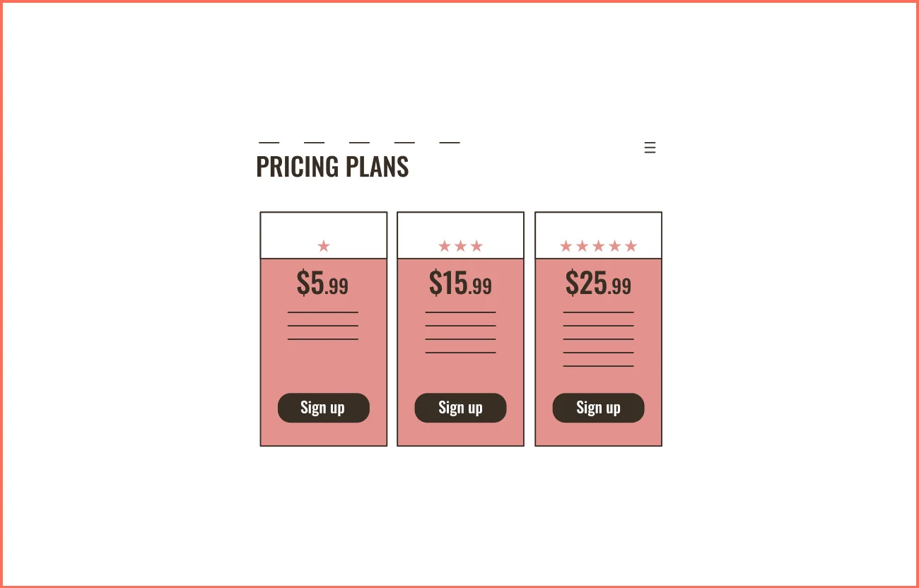The image size is (919, 588).
Task: Open the hamburger menu icon
Action: point(650,147)
